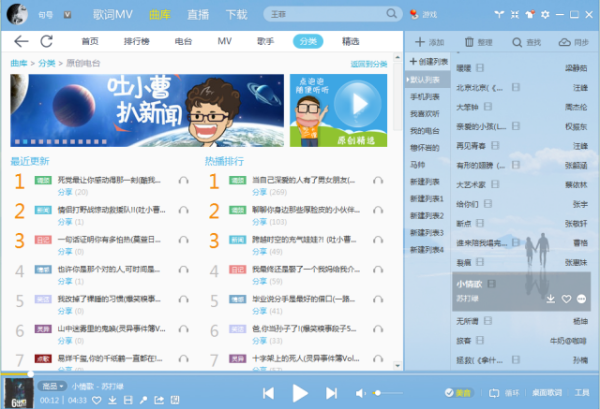Select 我喜欢听 in playlist sidebar

point(425,114)
